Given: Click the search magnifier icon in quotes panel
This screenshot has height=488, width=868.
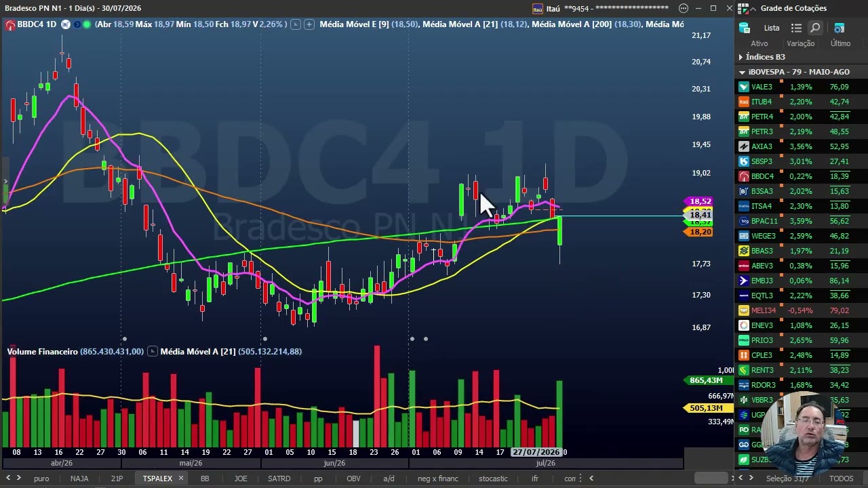Looking at the screenshot, I should (x=815, y=28).
